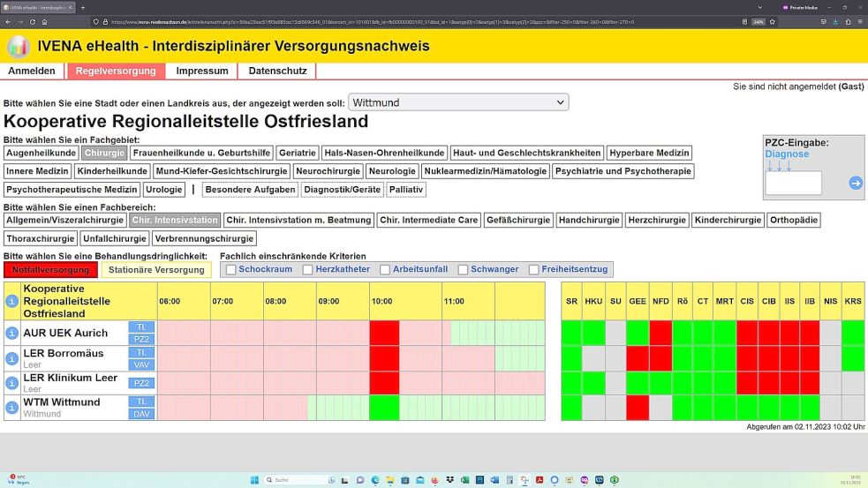The image size is (868, 488).
Task: Open Excel from the taskbar
Action: (x=464, y=480)
